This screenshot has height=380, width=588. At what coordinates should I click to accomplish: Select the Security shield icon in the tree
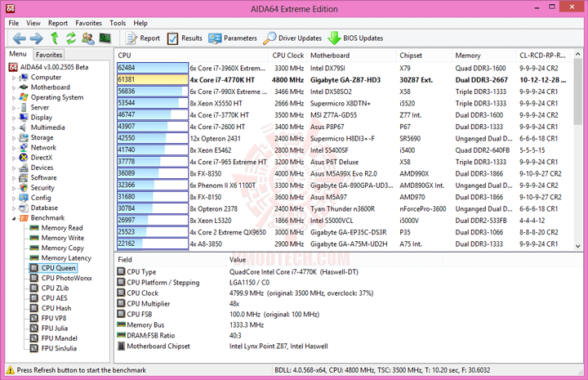pos(24,188)
